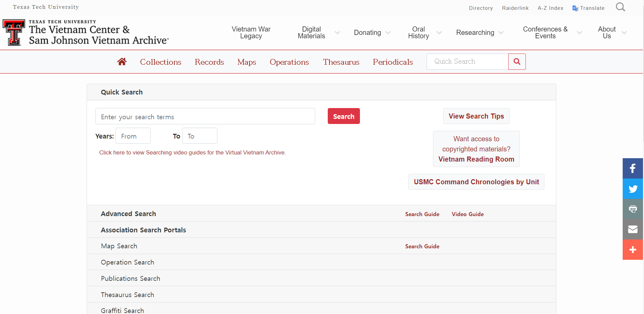Share page via Twitter icon
The width and height of the screenshot is (644, 314).
coord(632,189)
